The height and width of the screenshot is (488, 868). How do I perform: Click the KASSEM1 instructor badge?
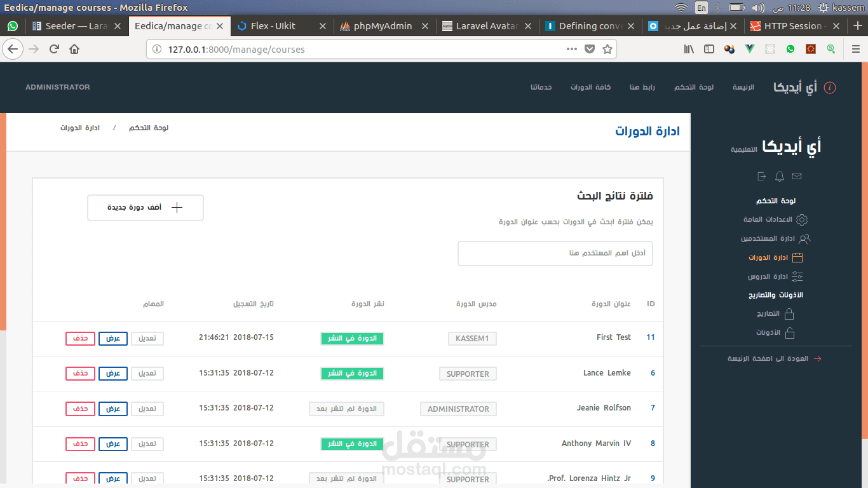pos(472,339)
